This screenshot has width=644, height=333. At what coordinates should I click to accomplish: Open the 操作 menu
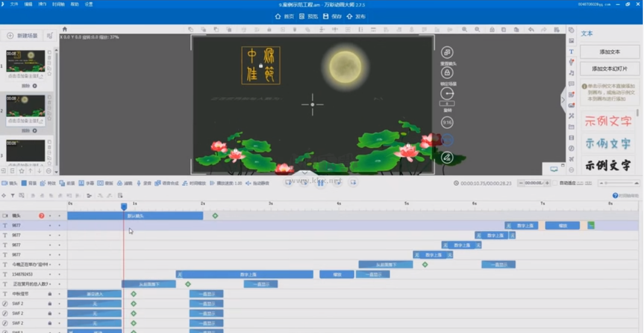(42, 4)
